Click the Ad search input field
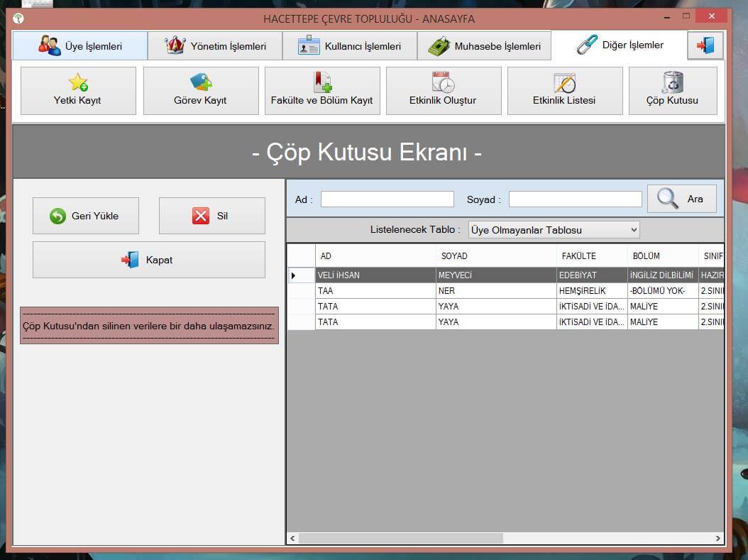 point(387,199)
